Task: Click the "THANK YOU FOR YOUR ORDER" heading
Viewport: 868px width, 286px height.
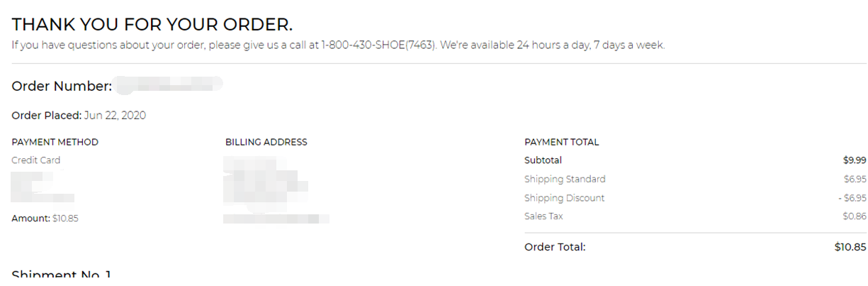Action: coord(152,24)
